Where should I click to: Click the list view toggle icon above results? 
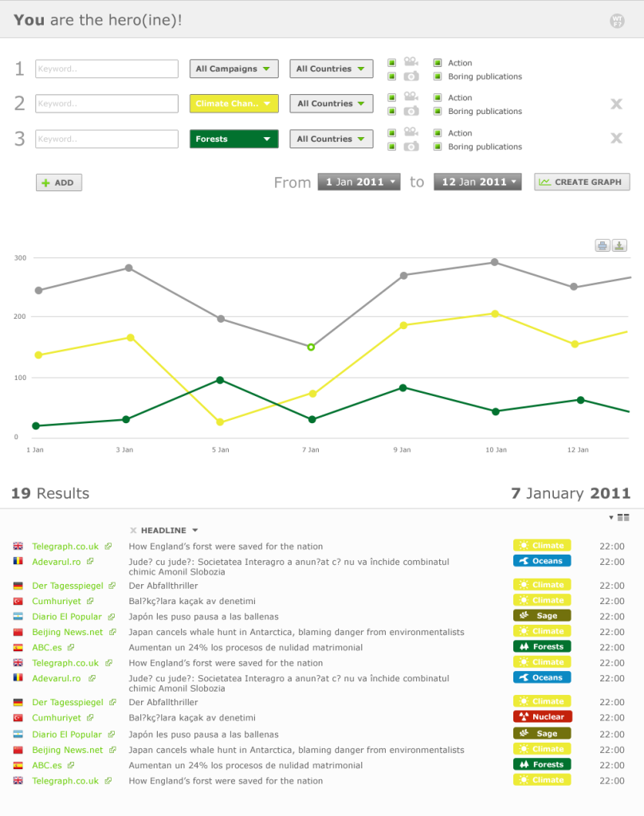coord(623,517)
